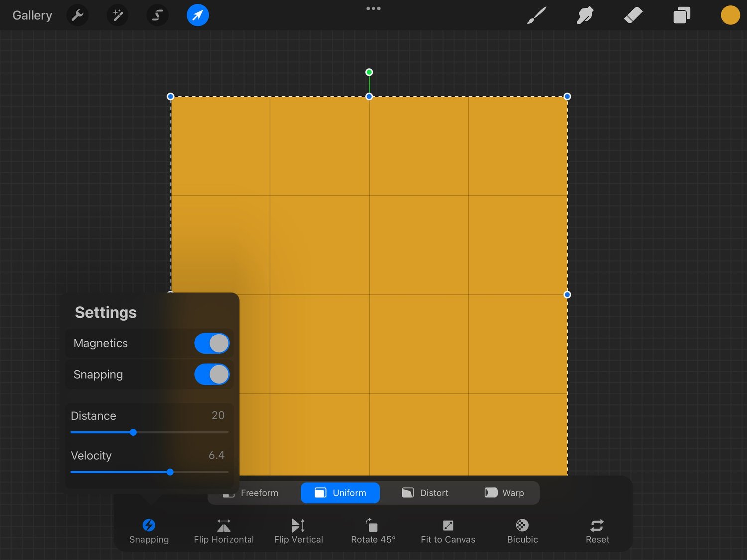Open the canvas options ellipsis menu
Screen dimensions: 747x560
[x=373, y=8]
